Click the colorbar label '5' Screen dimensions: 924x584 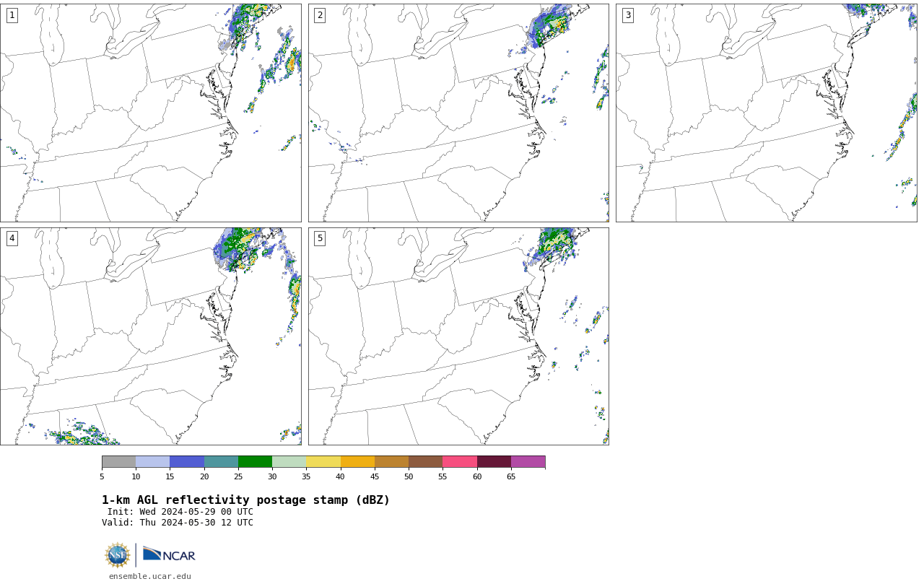pos(102,476)
